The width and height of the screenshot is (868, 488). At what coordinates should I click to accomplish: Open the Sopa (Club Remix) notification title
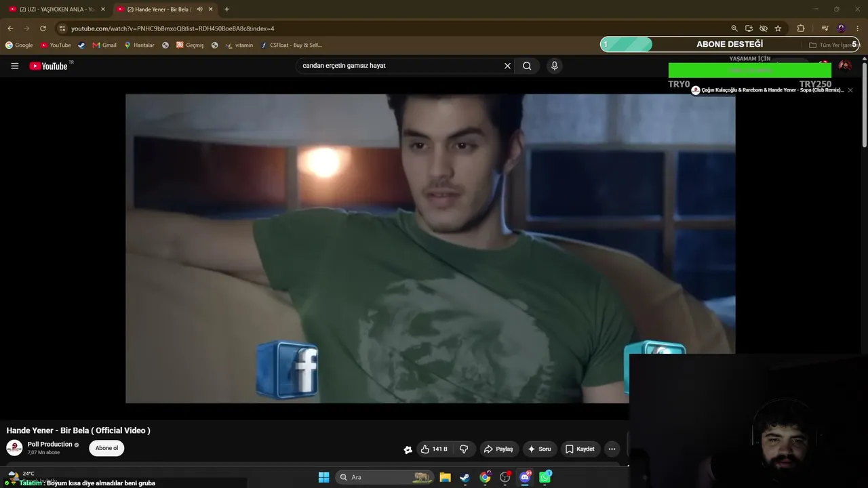click(772, 90)
